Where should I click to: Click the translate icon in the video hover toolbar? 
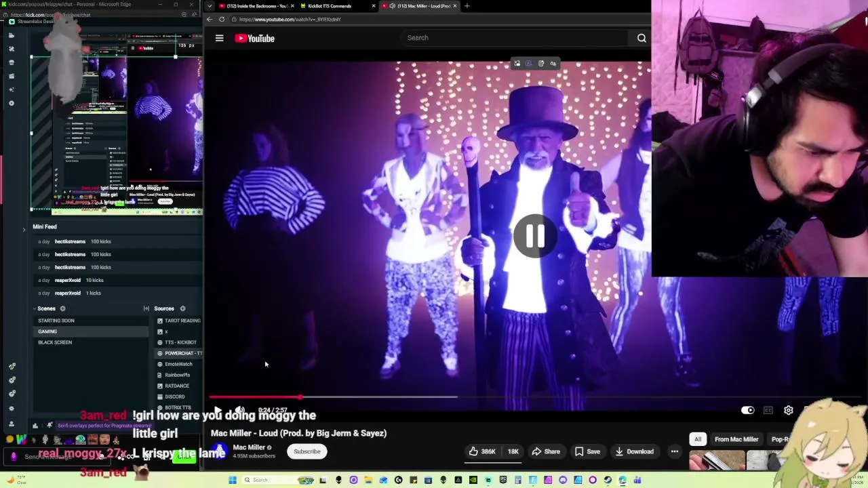[x=553, y=64]
